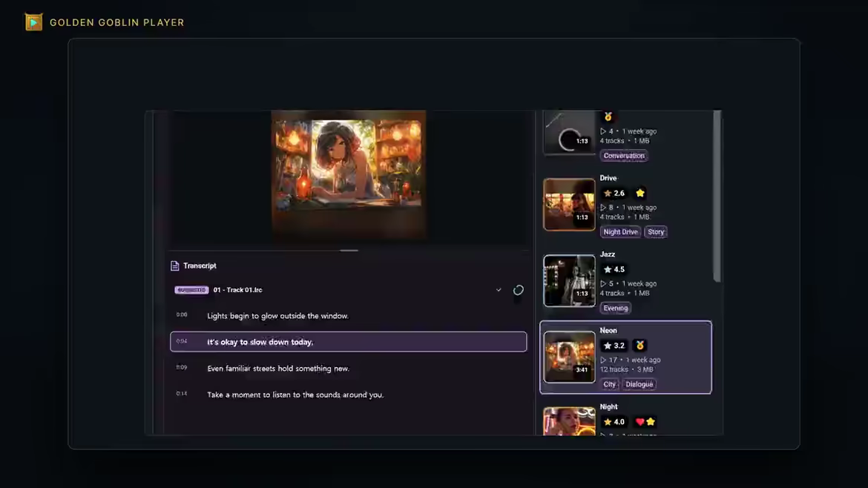Viewport: 868px width, 488px height.
Task: Expand the Track 01.lrc chevron dropdown
Action: coord(499,290)
